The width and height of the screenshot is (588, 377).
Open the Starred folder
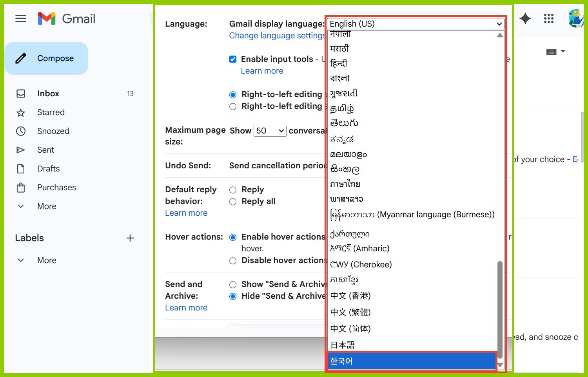coord(51,112)
